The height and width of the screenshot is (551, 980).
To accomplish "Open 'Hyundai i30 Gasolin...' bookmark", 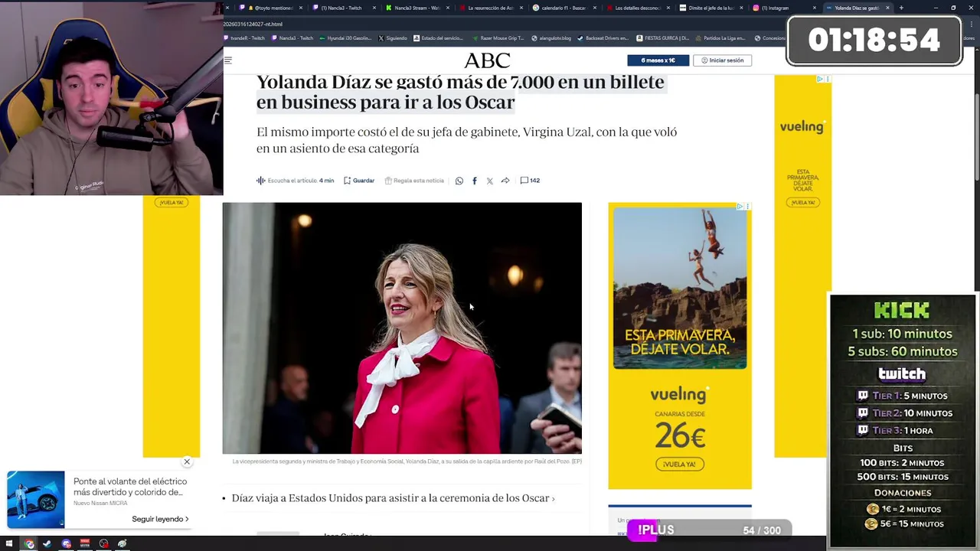I will pos(345,38).
